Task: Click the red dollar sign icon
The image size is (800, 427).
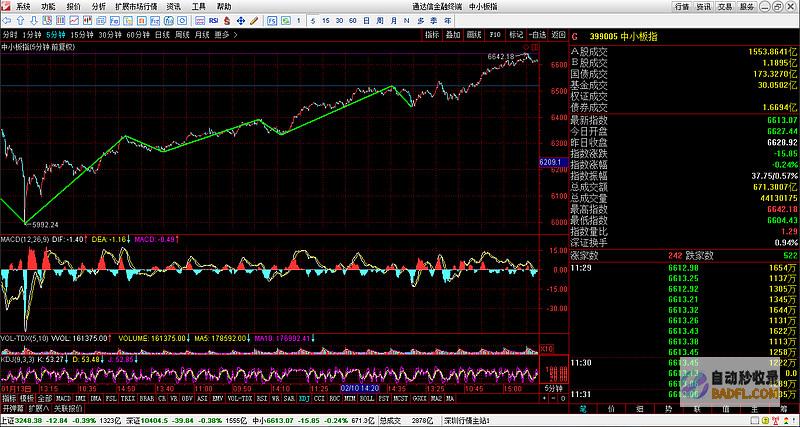Action: click(228, 21)
